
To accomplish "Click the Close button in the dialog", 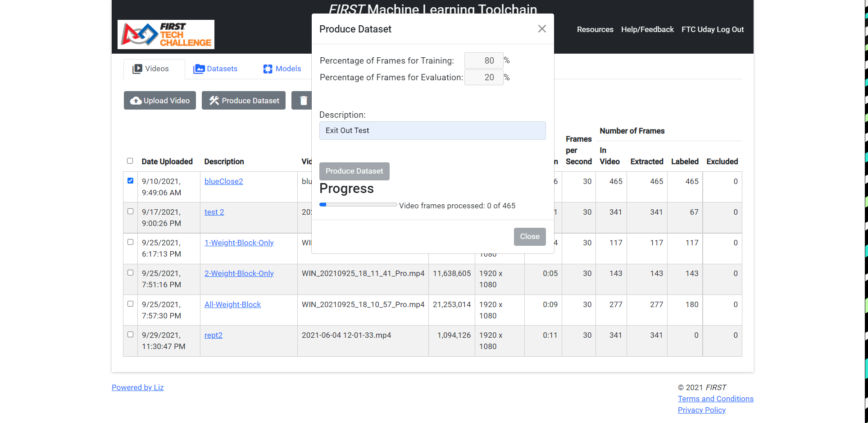I will (529, 236).
